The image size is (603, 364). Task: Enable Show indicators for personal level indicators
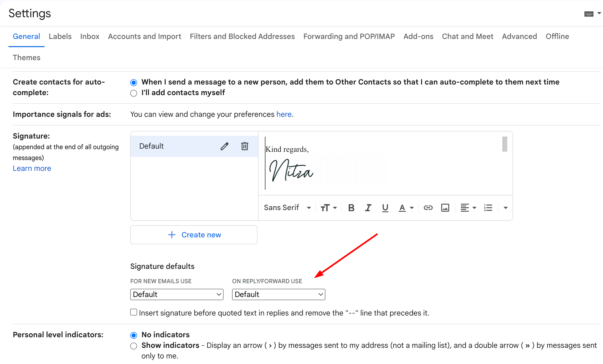click(133, 346)
